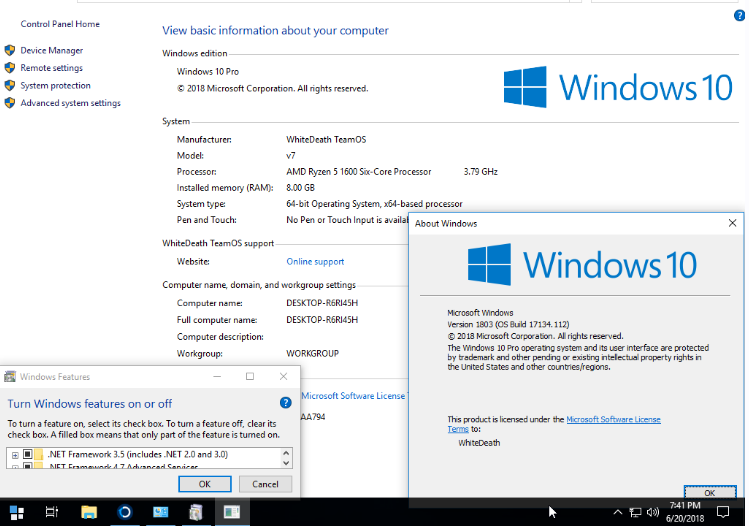Click the shield icon beside Device Manager
749x526 pixels.
[10, 50]
